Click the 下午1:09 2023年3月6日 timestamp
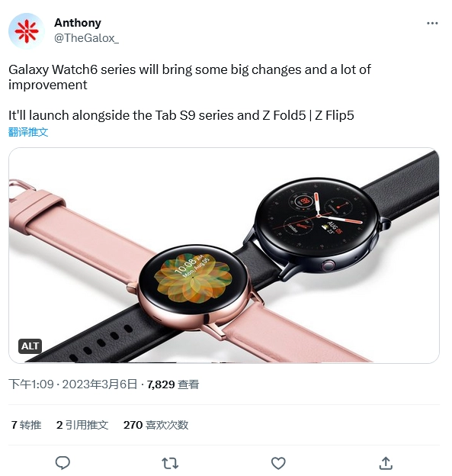The image size is (452, 476). coord(73,384)
